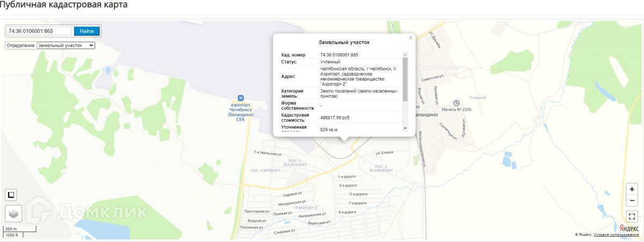644x242 pixels.
Task: Click the Категория земель field label
Action: click(292, 94)
